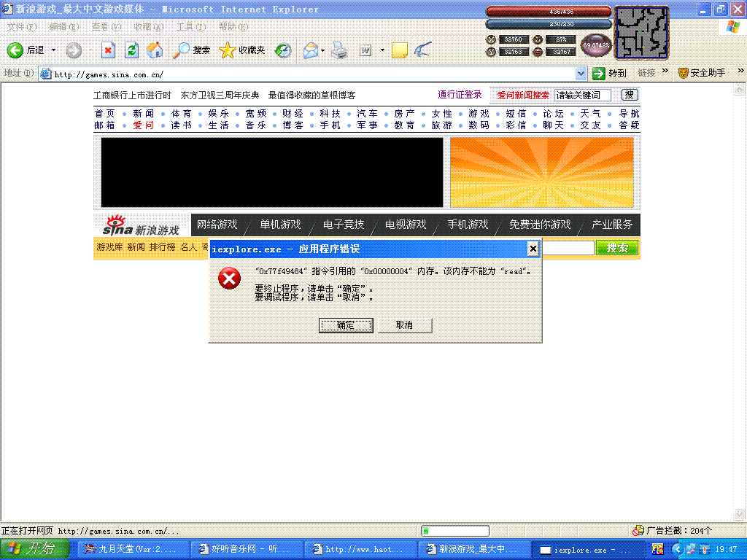Click the red error icon in dialog
This screenshot has width=747, height=560.
(x=229, y=279)
